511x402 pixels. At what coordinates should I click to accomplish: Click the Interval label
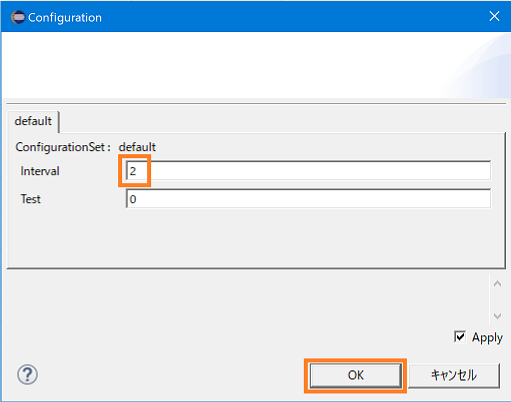40,171
